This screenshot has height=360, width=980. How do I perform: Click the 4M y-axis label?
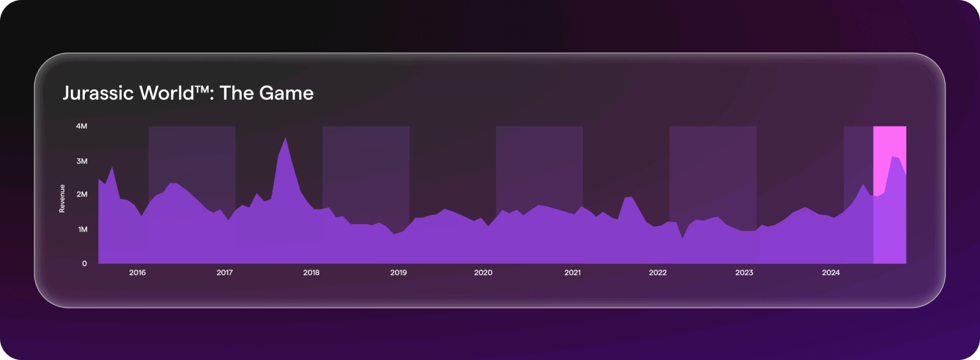[82, 126]
